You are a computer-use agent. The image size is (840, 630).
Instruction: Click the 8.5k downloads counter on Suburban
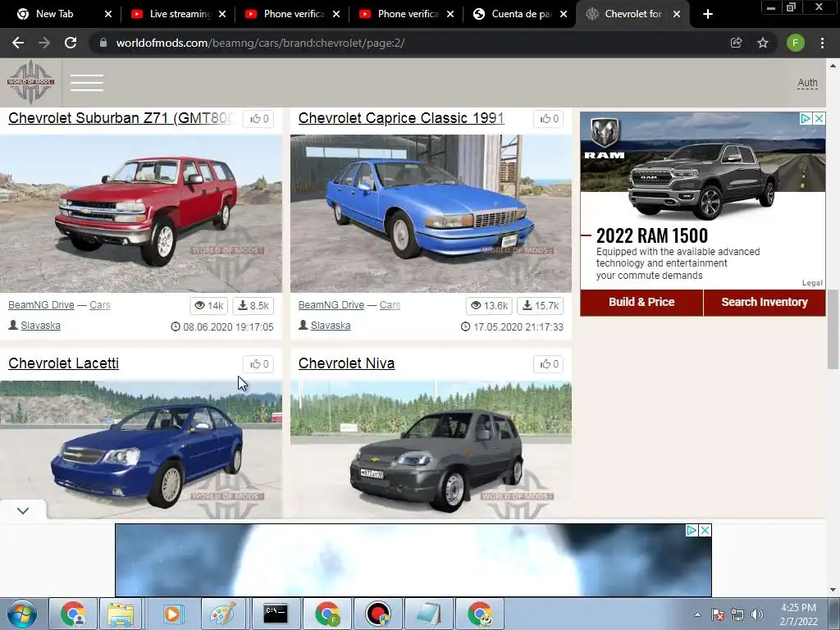pos(253,305)
